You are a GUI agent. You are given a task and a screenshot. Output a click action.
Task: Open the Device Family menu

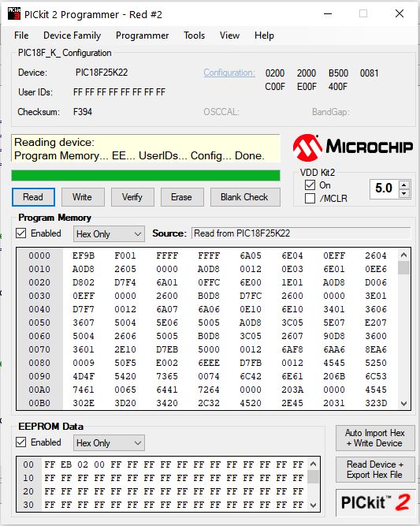[x=72, y=35]
